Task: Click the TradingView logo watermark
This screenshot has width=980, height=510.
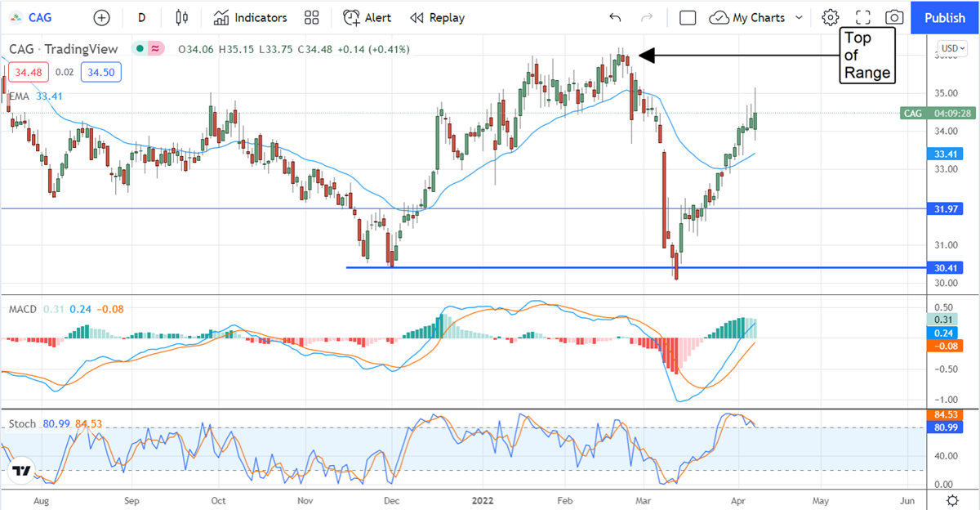Action: [22, 472]
